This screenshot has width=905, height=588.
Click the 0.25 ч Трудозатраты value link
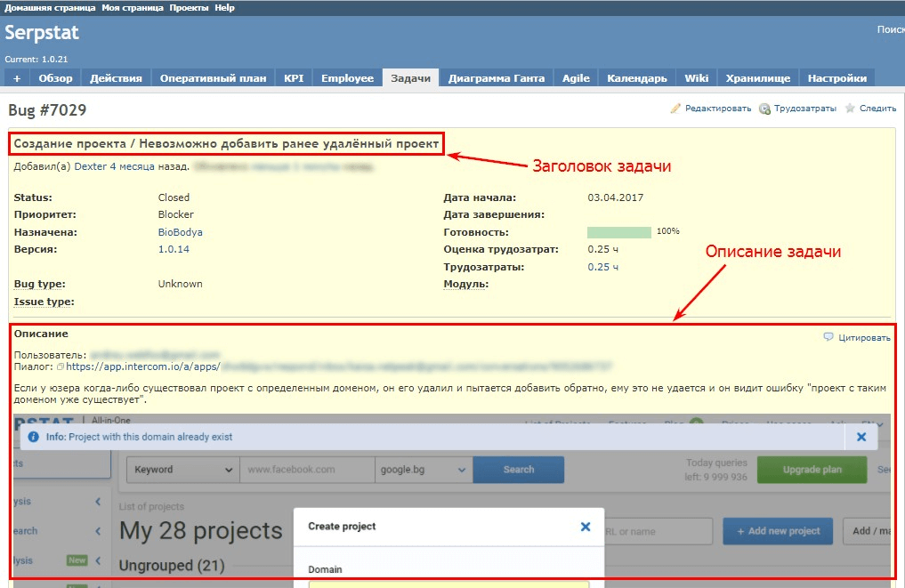pos(602,267)
